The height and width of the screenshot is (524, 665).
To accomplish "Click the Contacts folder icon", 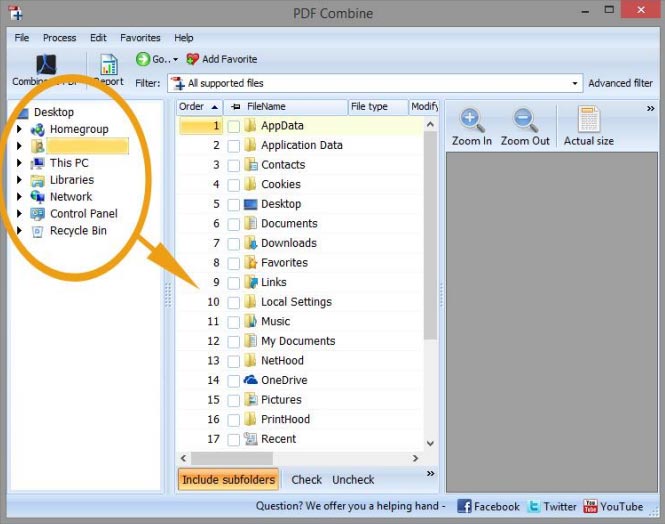I will pyautogui.click(x=251, y=164).
